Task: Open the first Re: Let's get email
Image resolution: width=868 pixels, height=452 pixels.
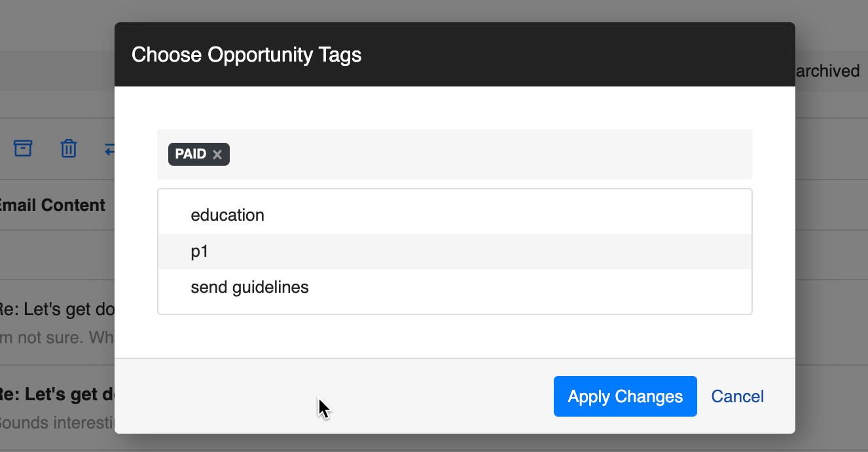Action: [58, 309]
